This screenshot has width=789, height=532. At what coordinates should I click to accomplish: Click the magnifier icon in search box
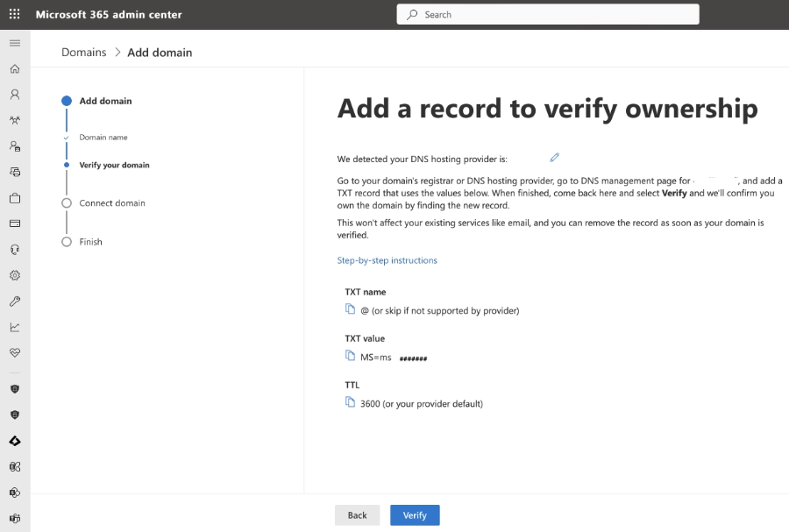click(412, 15)
